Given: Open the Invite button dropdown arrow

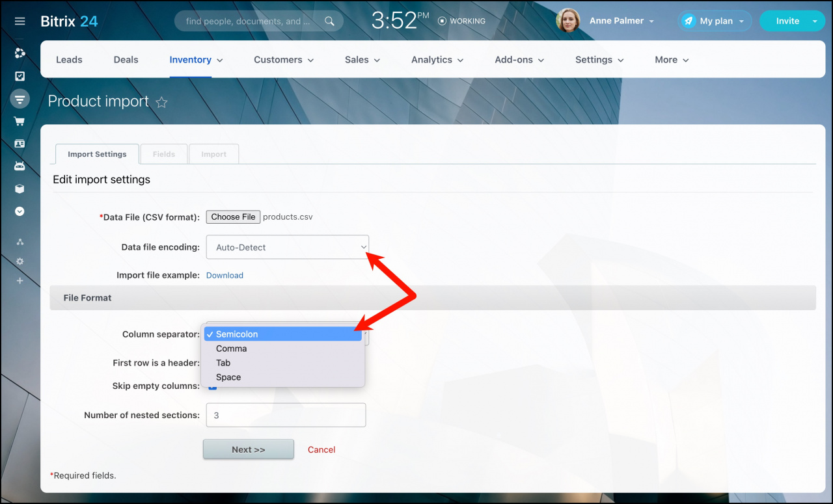Looking at the screenshot, I should (x=815, y=21).
